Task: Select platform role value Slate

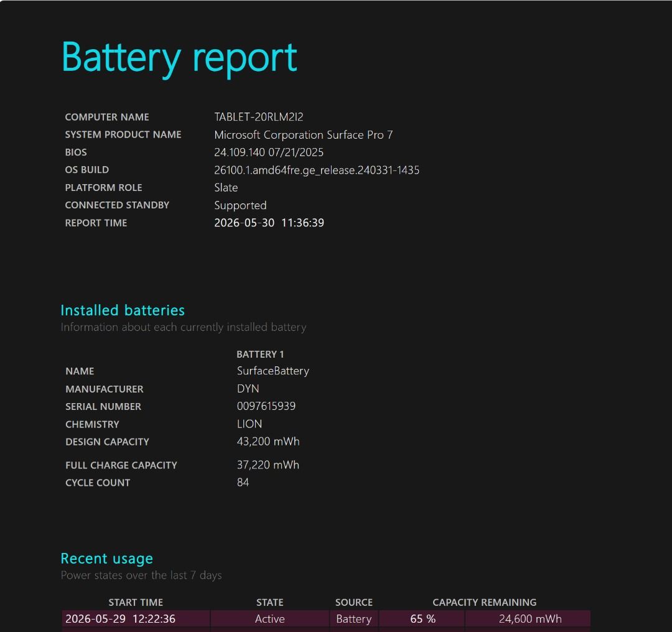Action: [x=226, y=188]
